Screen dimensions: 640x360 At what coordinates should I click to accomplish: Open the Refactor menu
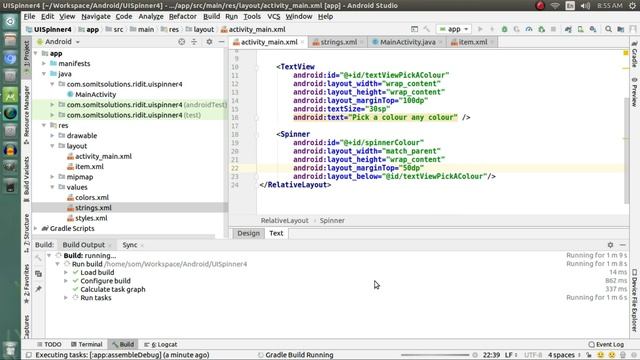[182, 16]
